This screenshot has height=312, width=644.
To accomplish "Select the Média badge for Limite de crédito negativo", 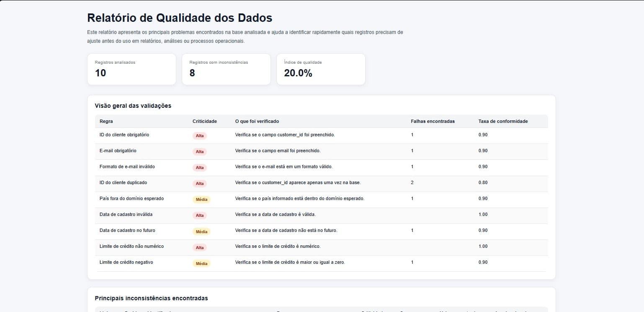I will 201,263.
